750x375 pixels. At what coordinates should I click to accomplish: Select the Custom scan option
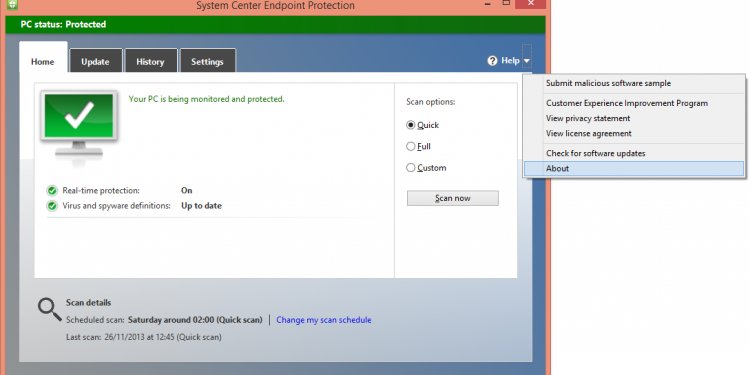410,167
